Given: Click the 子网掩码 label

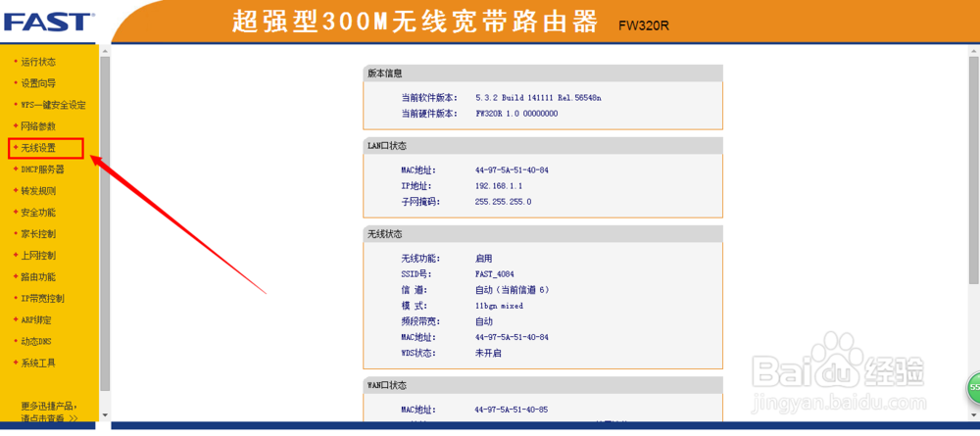Looking at the screenshot, I should (x=420, y=202).
